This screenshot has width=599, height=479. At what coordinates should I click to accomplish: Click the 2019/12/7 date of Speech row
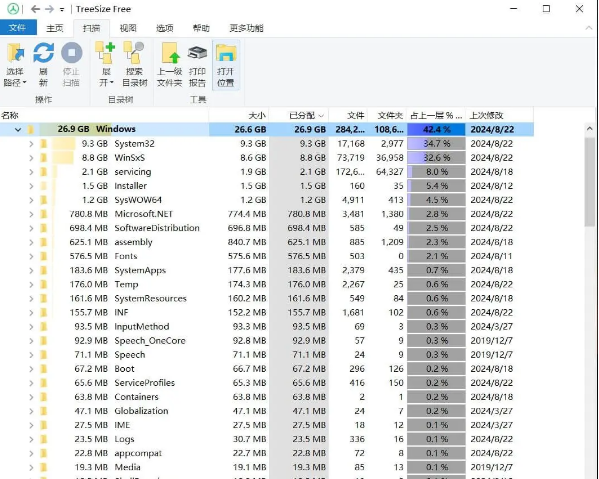[491, 355]
